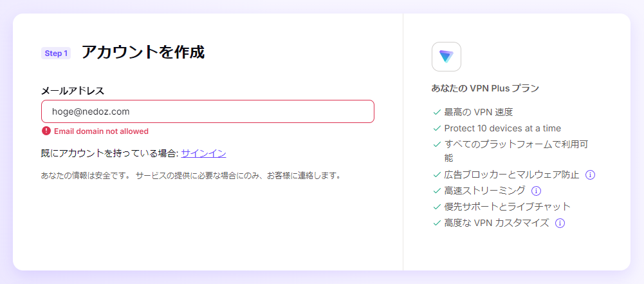The width and height of the screenshot is (644, 284).
Task: Click the Step 1 badge
Action: click(x=56, y=53)
